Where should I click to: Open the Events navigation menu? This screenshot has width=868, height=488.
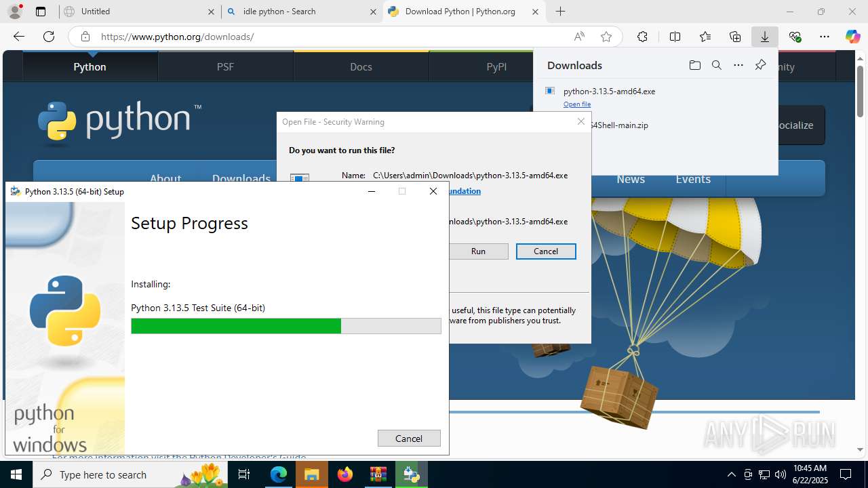coord(693,179)
